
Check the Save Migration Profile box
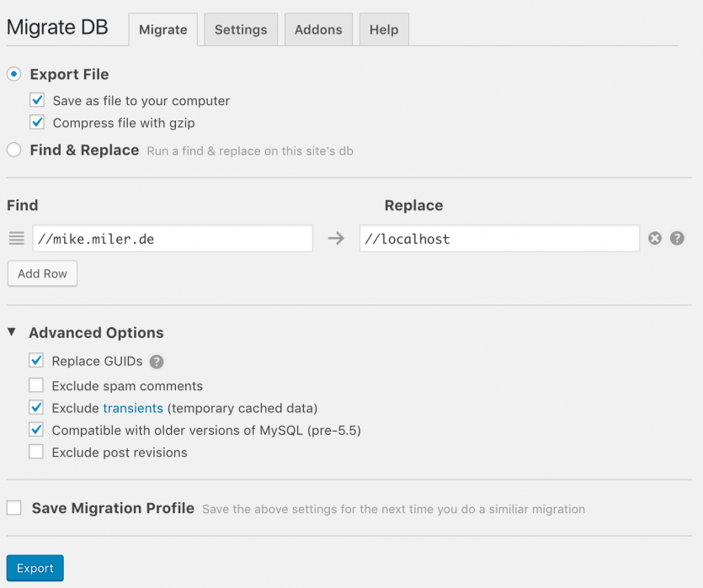pos(13,507)
